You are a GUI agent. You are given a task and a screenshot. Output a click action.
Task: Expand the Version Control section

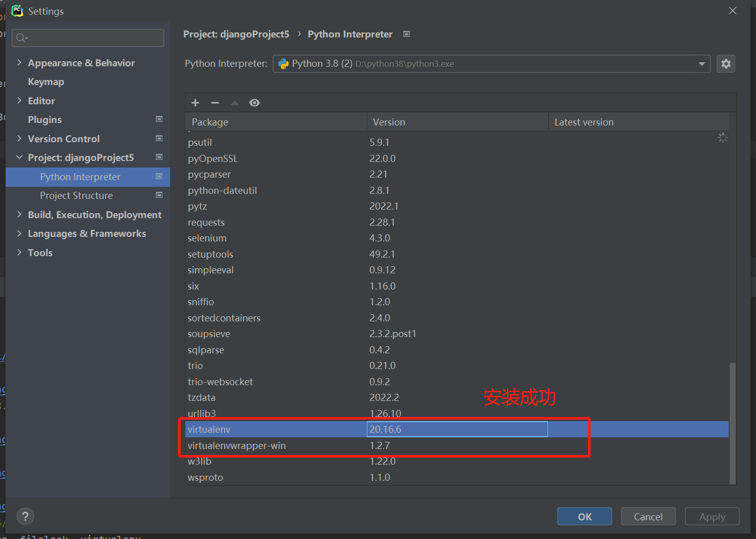[x=19, y=139]
